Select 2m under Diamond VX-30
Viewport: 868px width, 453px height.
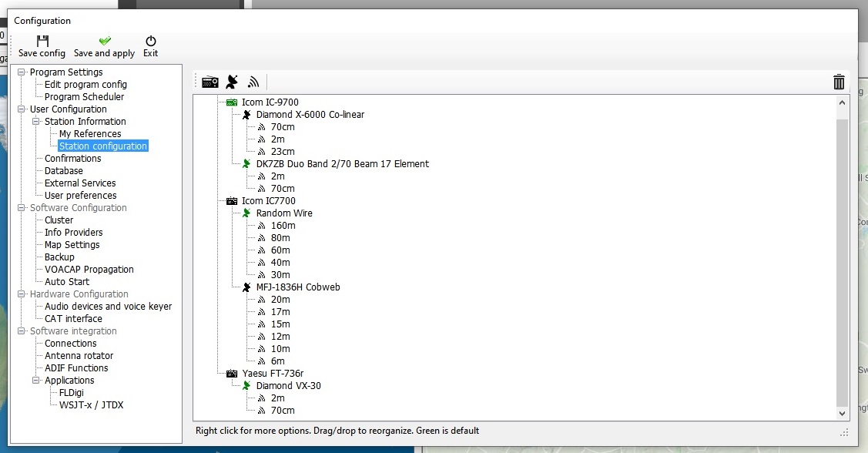tap(277, 398)
